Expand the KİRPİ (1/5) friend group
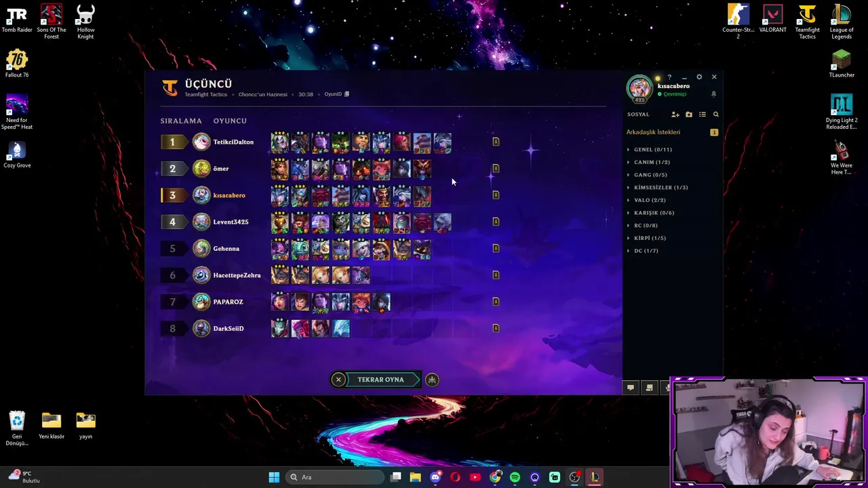Image resolution: width=868 pixels, height=488 pixels. (x=646, y=238)
